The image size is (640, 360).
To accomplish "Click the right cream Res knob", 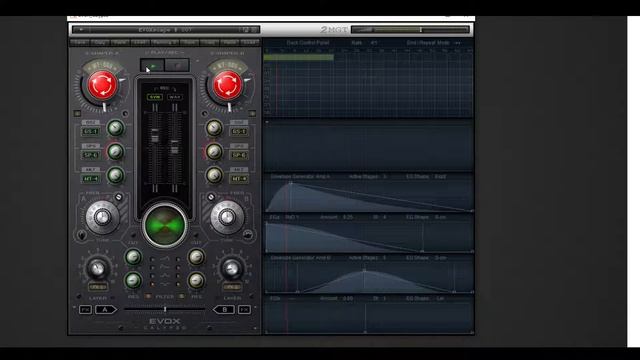I will (x=196, y=280).
